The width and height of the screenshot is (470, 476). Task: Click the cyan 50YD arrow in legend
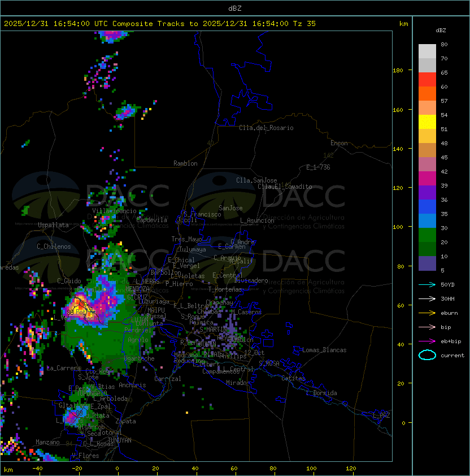click(427, 284)
